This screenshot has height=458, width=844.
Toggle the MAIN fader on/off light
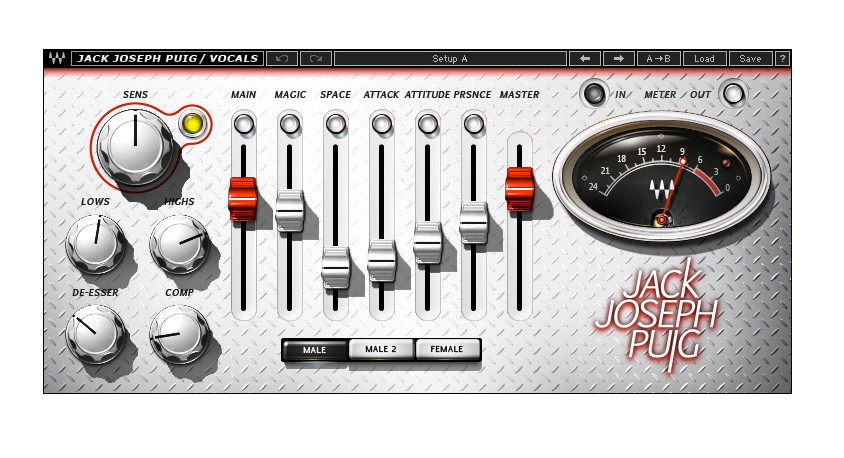(x=243, y=124)
